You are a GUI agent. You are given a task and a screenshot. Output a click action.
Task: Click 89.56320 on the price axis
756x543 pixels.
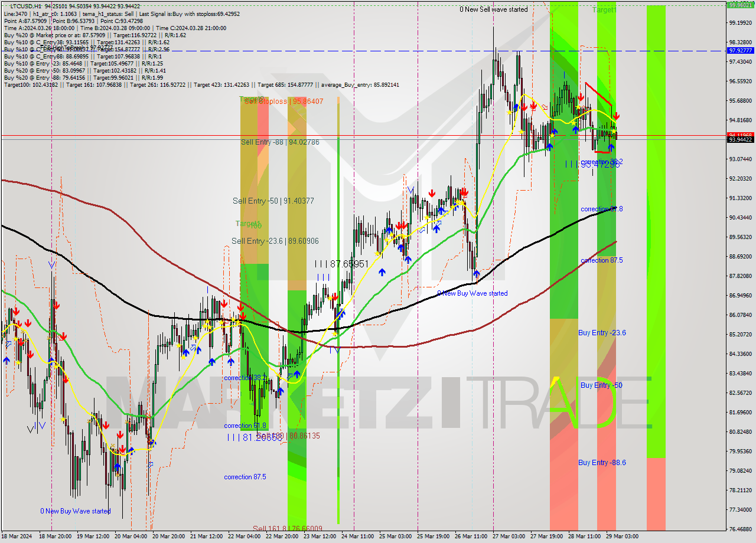(x=741, y=237)
